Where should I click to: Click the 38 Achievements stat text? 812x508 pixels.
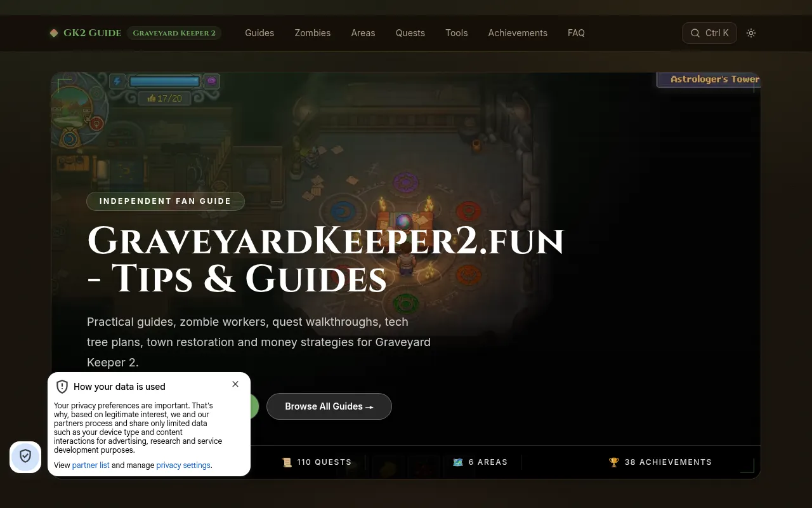(x=668, y=462)
